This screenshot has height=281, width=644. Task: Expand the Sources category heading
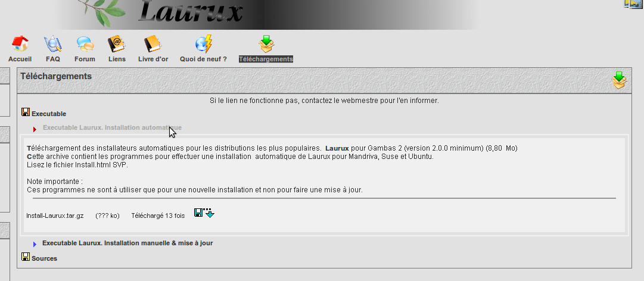pos(44,258)
